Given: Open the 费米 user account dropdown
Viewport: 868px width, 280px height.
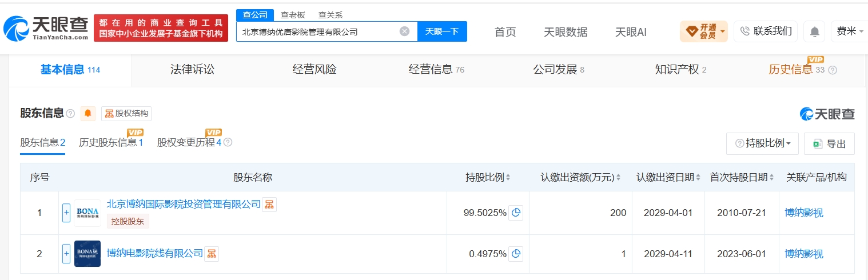Looking at the screenshot, I should [851, 31].
